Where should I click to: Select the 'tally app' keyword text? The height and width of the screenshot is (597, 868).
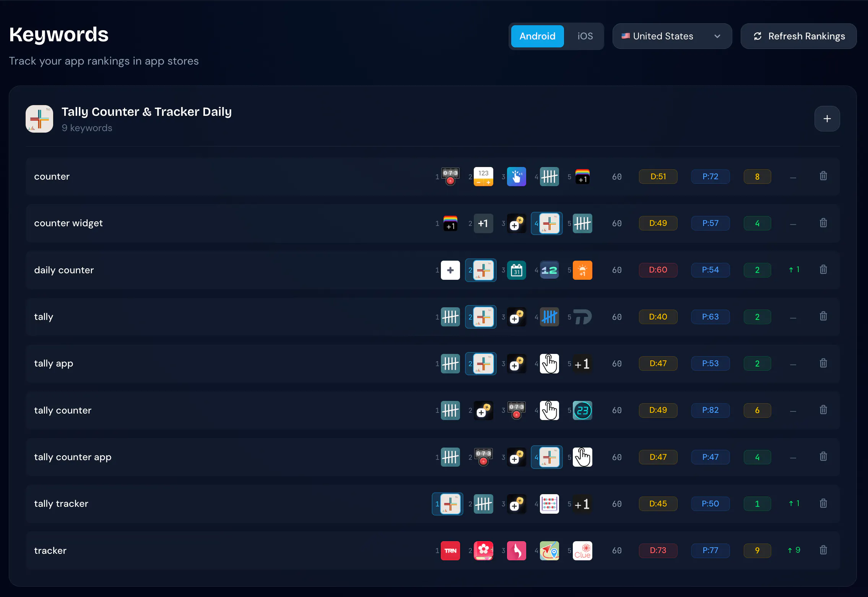point(54,363)
